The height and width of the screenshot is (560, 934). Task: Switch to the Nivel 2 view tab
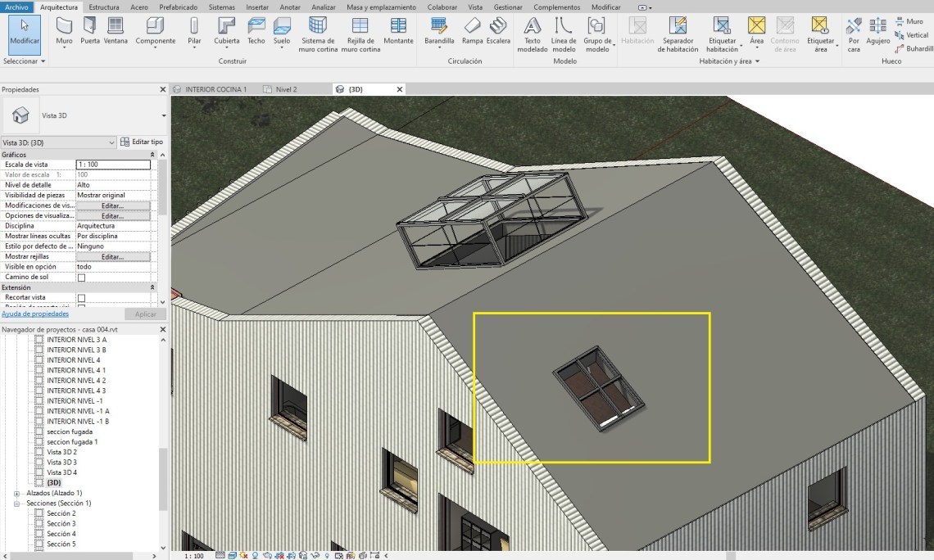[286, 89]
